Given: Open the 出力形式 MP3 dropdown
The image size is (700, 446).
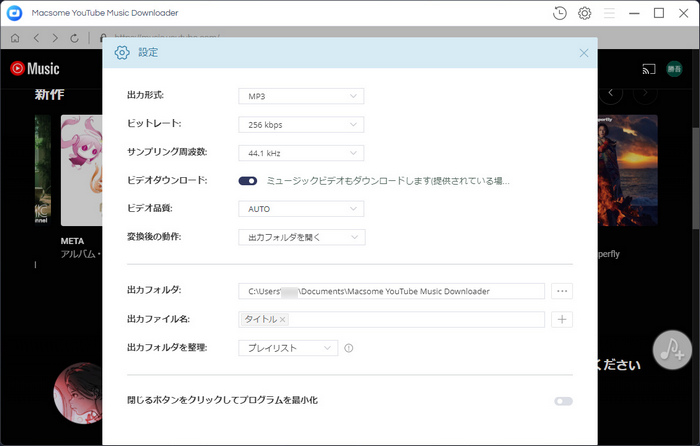Looking at the screenshot, I should (301, 96).
